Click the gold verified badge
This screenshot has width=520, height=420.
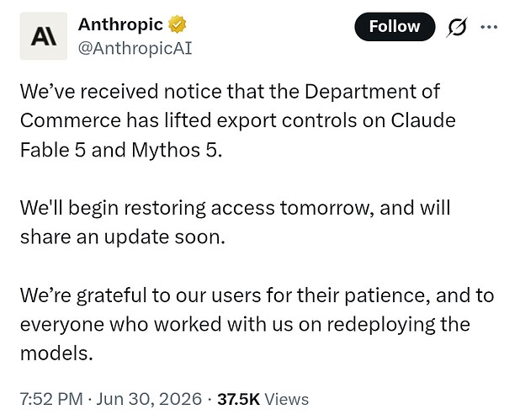tap(177, 24)
